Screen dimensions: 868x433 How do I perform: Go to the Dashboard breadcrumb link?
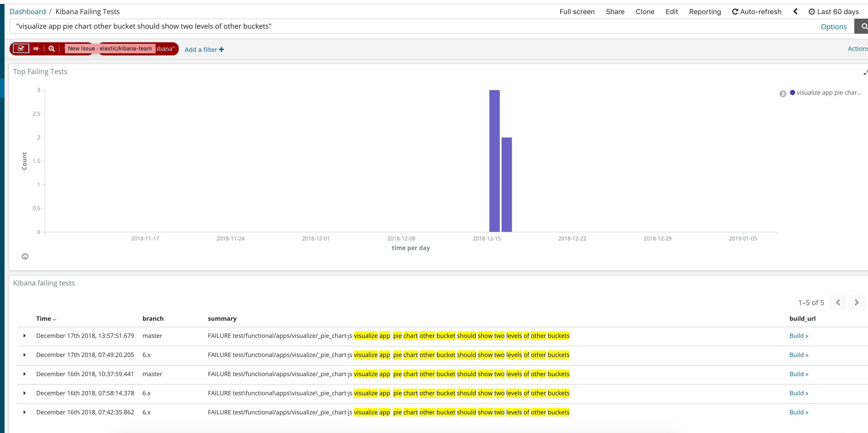point(28,12)
